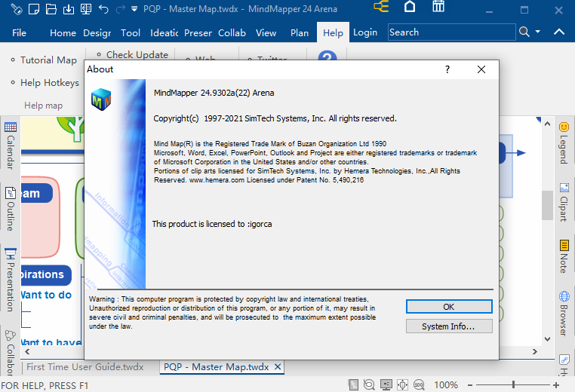Select the Help ribbon tab
The width and height of the screenshot is (575, 392).
click(x=333, y=33)
